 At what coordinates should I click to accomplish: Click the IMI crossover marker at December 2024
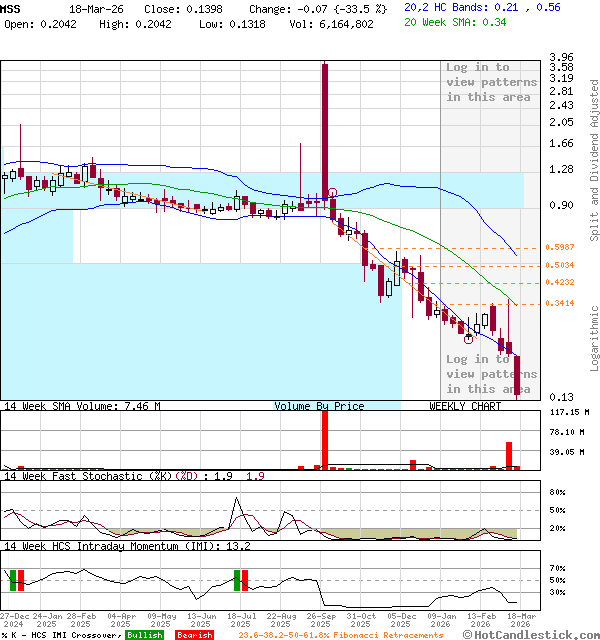click(x=16, y=579)
